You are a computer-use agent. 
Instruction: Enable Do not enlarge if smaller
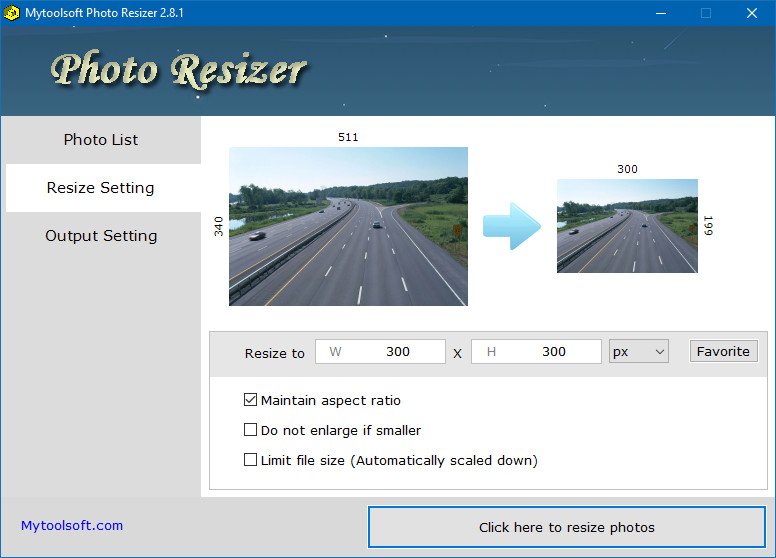click(250, 429)
